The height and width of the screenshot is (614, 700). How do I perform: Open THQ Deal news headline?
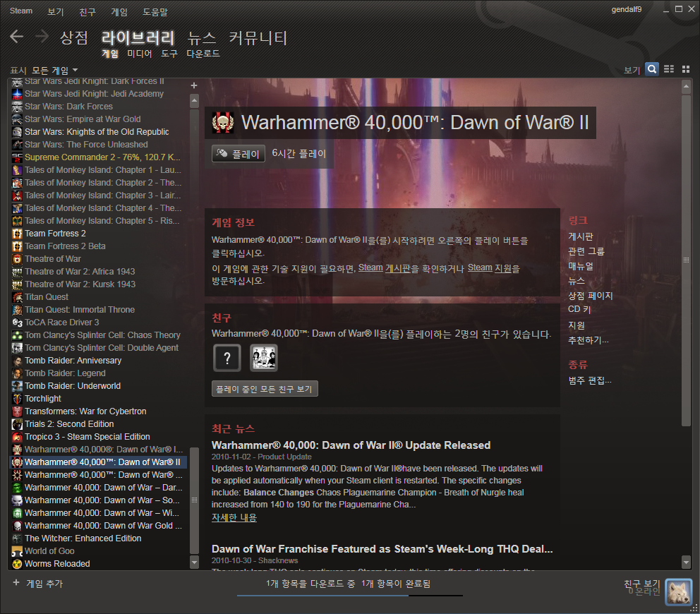(x=382, y=549)
